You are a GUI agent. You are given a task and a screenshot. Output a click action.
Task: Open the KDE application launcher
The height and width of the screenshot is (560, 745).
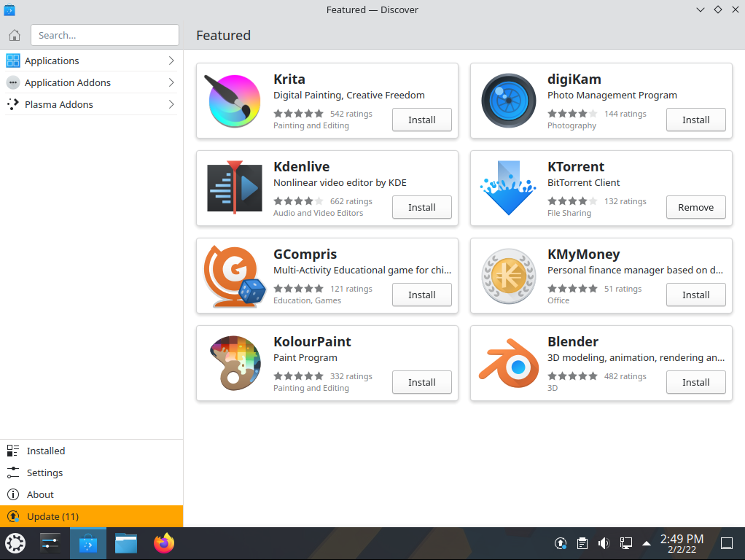point(15,543)
